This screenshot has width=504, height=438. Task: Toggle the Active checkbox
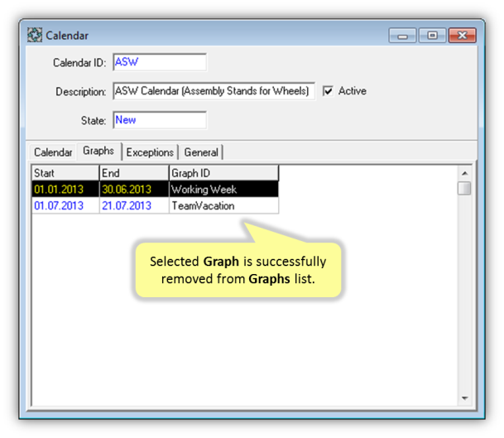coord(328,91)
